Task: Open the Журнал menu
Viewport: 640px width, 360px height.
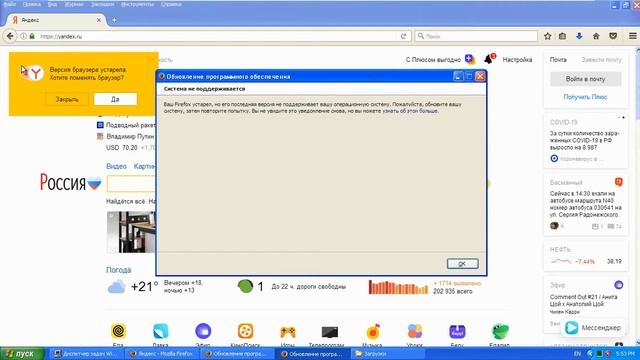Action: click(x=74, y=4)
